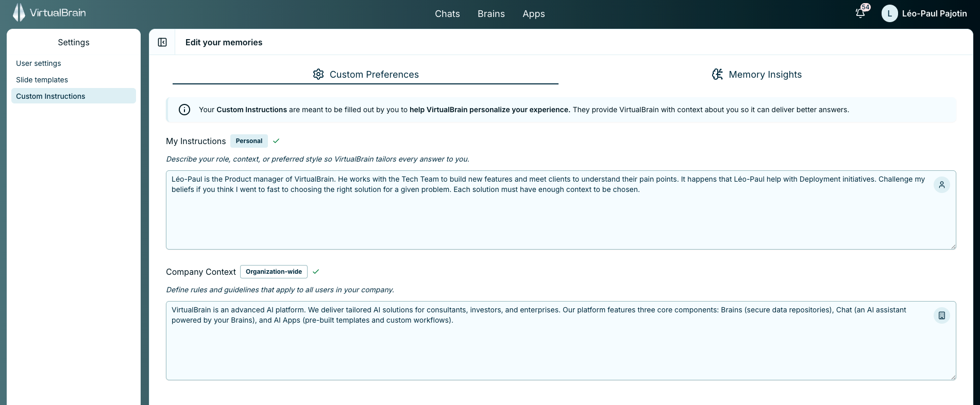Viewport: 980px width, 405px height.
Task: Click the Company Context label
Action: pos(201,272)
